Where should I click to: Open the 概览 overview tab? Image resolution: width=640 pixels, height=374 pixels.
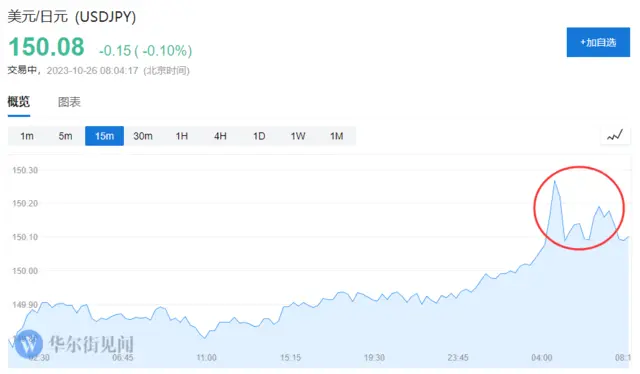point(19,102)
